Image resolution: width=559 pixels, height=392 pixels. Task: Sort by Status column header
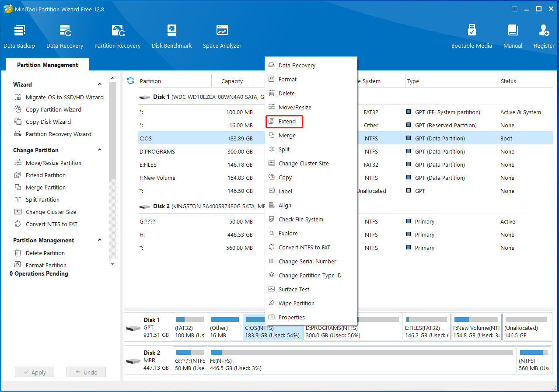pos(526,81)
